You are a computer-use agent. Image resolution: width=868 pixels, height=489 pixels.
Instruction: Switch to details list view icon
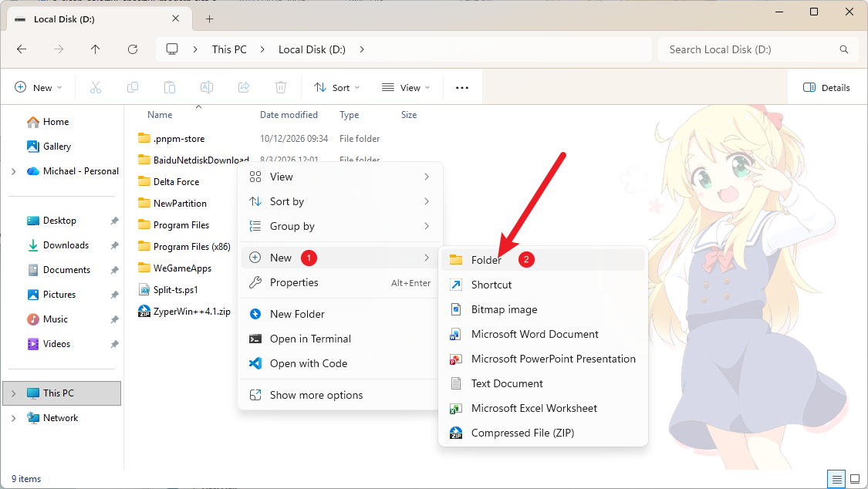[836, 479]
